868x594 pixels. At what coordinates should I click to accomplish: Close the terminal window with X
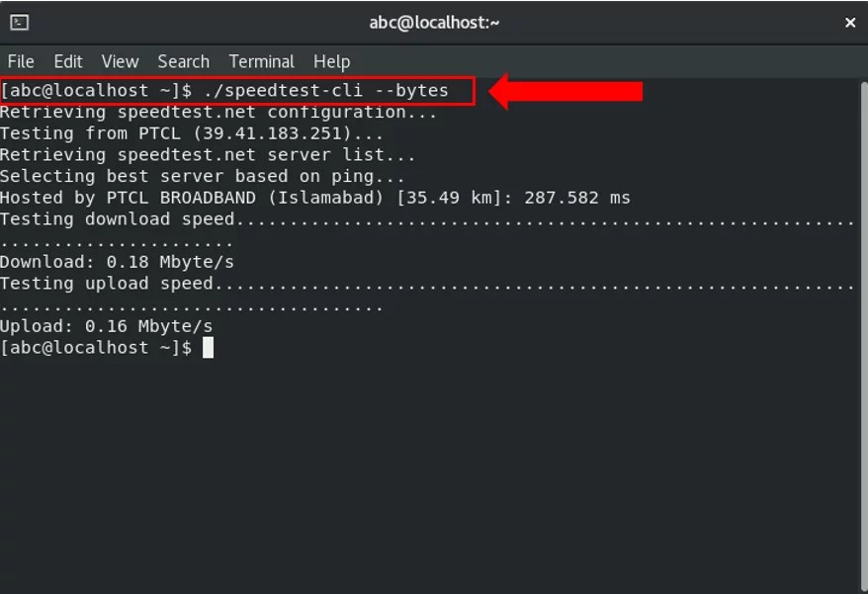click(850, 23)
